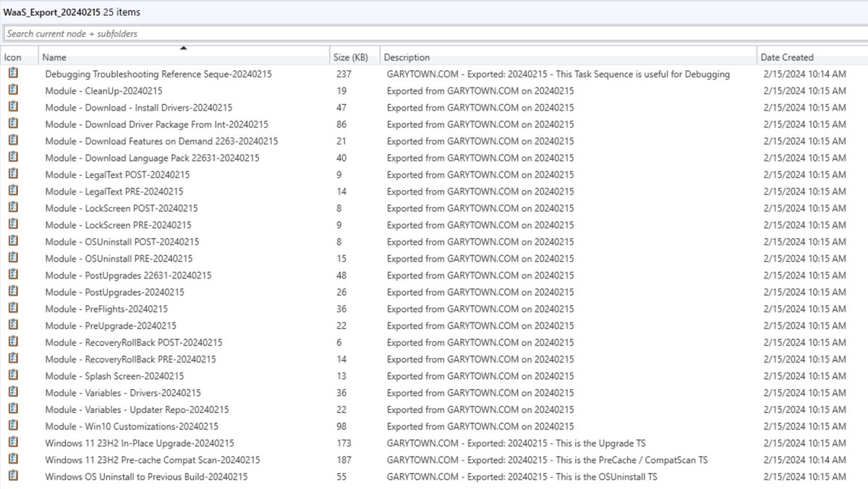Select Windows 11 23H2 Pre-cache Compat Scan-20240215 name

point(153,460)
